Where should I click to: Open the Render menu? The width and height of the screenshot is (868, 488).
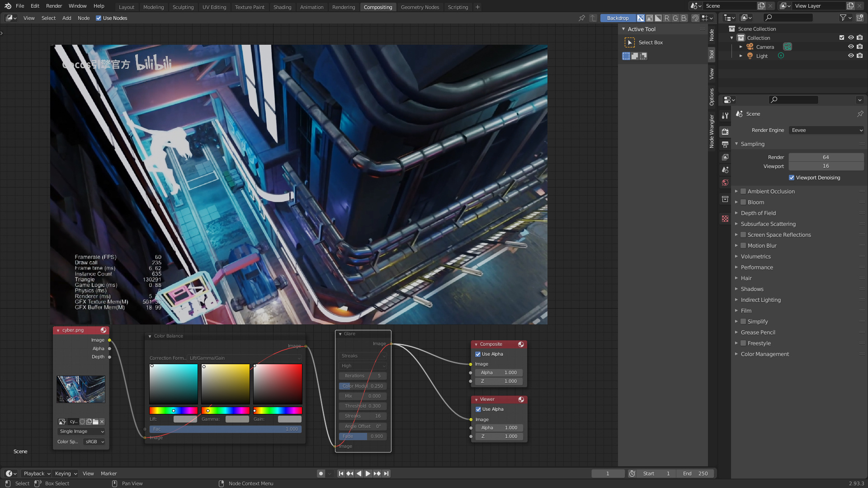click(x=54, y=6)
